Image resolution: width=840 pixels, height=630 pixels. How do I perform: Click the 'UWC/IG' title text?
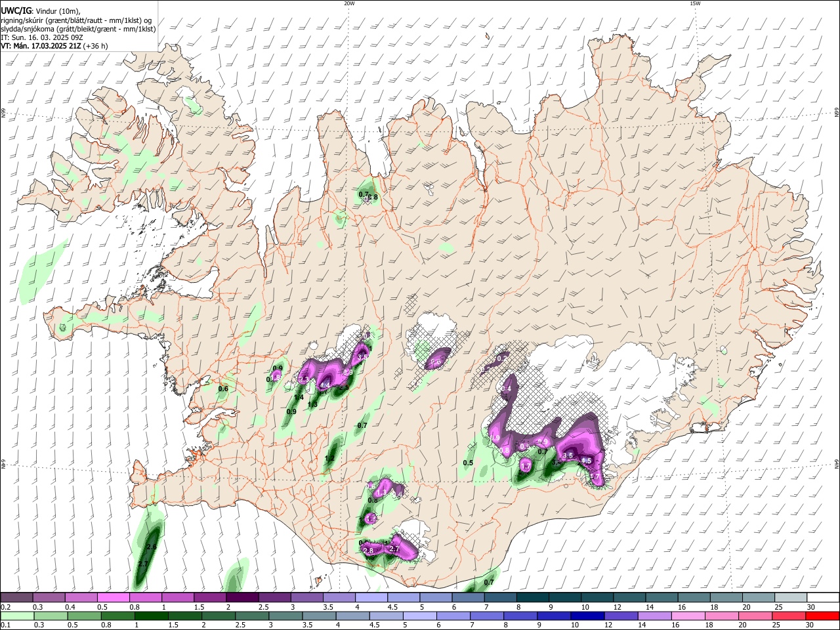(15, 11)
